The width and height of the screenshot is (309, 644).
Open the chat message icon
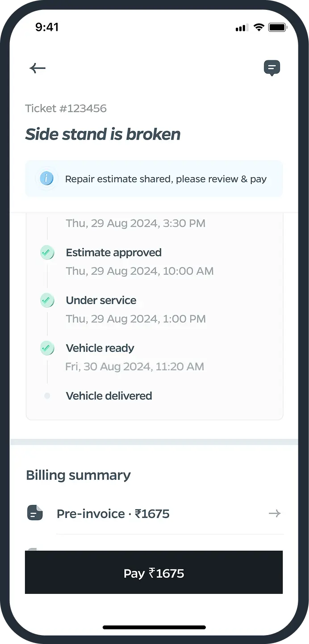click(x=272, y=68)
